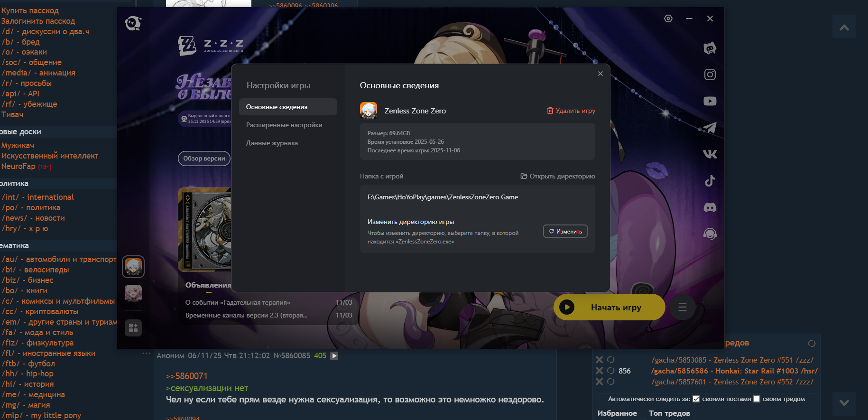Uncheck auto-follow 'своими постами' checkbox
868x420 pixels.
point(696,399)
